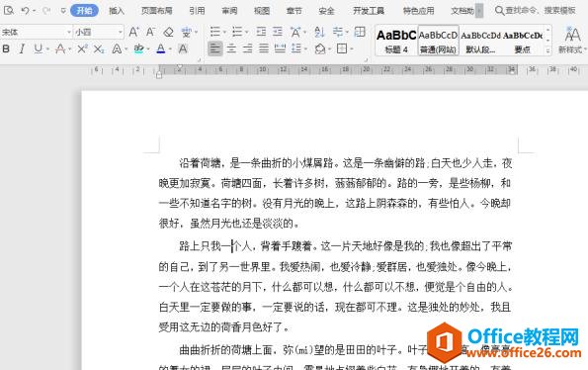Click the character shading A icon
This screenshot has height=370, width=588.
[183, 48]
